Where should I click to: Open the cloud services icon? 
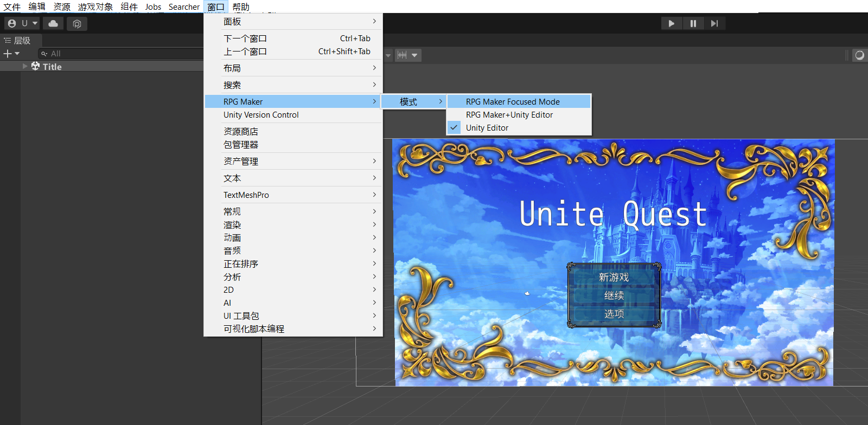pos(53,23)
